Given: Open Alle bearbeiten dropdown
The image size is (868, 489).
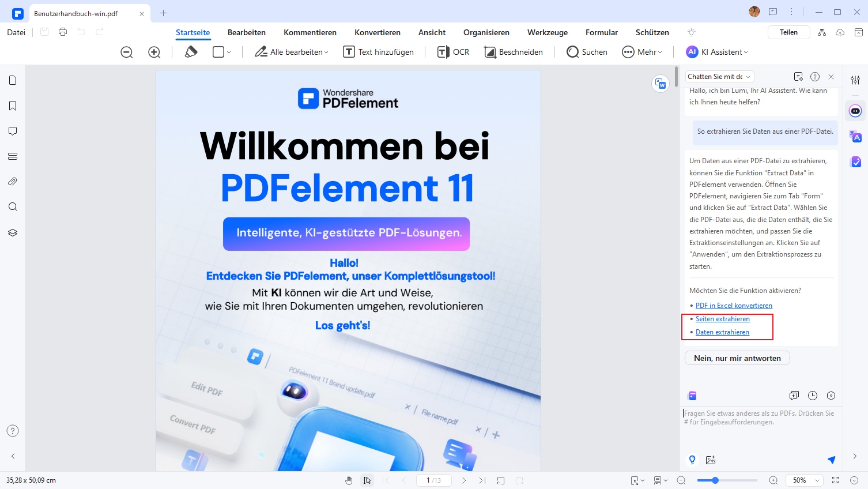Looking at the screenshot, I should point(292,52).
